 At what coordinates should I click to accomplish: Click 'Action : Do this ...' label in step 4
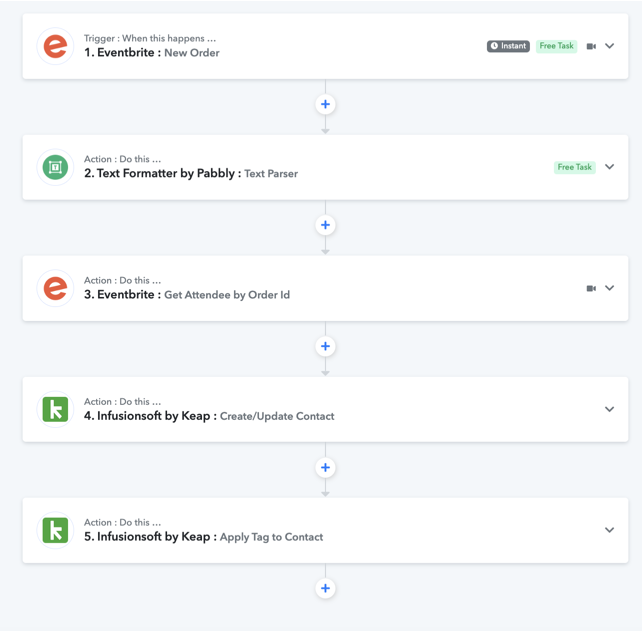tap(122, 401)
